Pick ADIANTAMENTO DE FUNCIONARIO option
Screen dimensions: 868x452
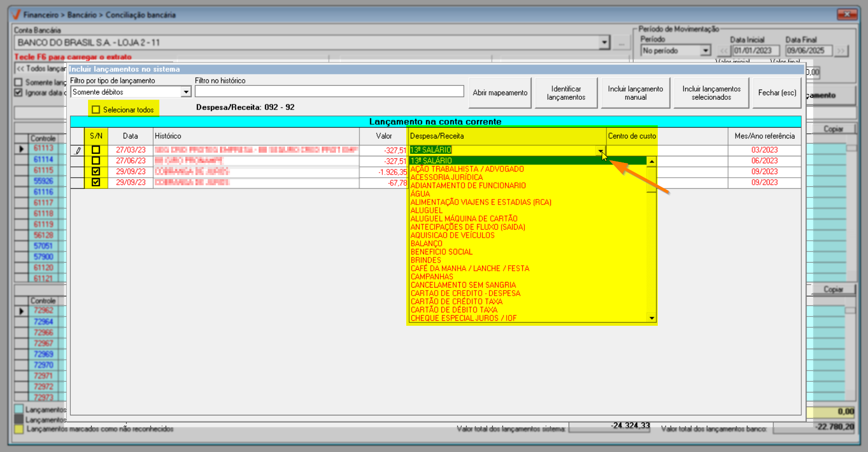click(468, 186)
